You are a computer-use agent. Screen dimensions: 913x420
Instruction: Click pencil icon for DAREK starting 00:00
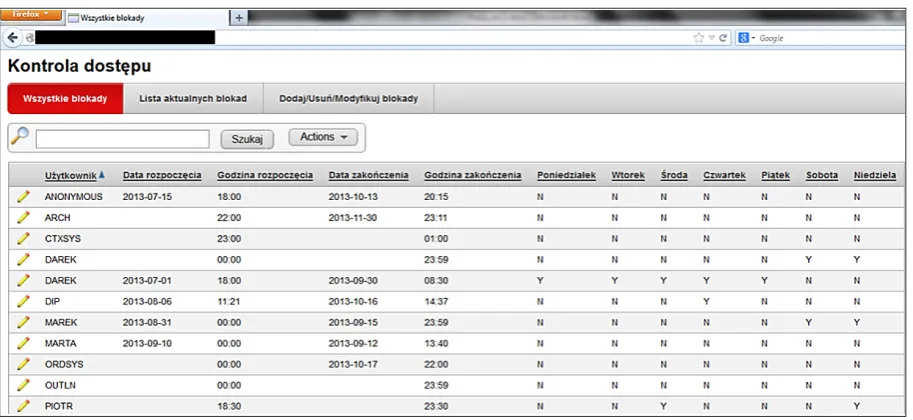click(x=23, y=260)
